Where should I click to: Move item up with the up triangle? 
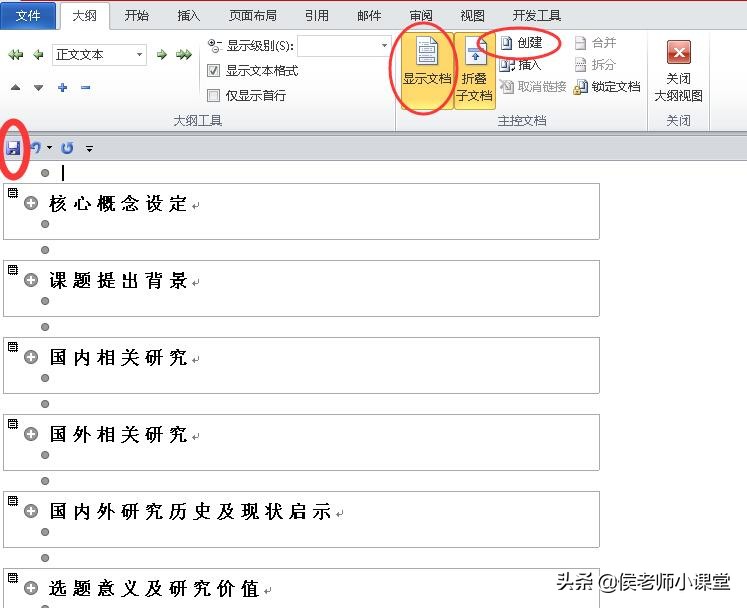15,88
